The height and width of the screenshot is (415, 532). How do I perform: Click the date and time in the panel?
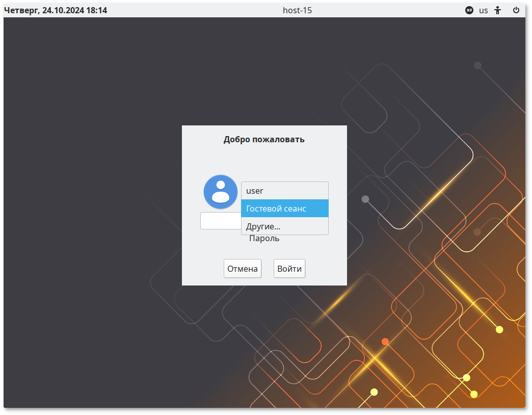click(x=56, y=10)
